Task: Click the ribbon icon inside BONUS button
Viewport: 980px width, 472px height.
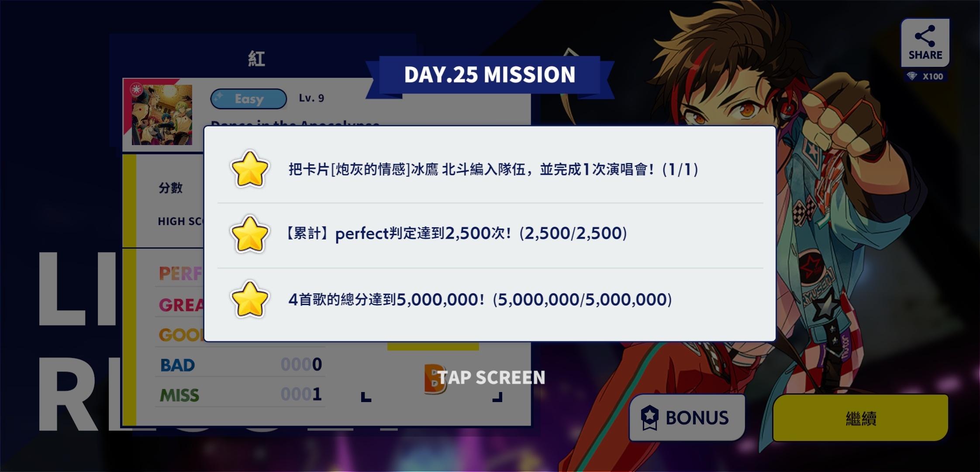Action: point(649,418)
